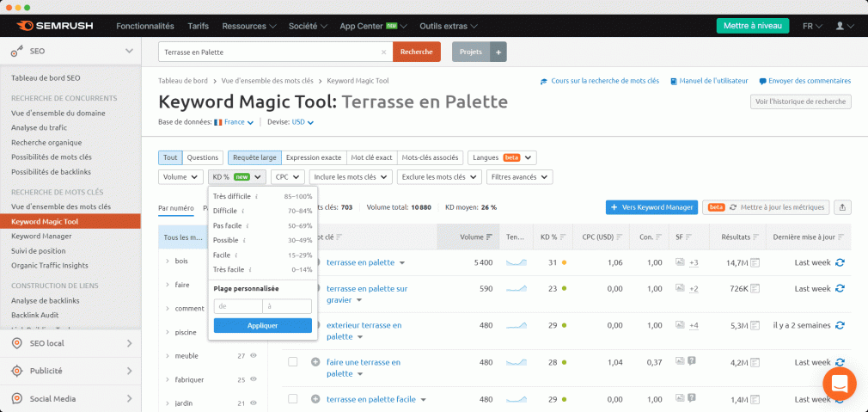Screen dimensions: 868x412
Task: Open Inclure les mots clés dropdown
Action: pos(351,177)
